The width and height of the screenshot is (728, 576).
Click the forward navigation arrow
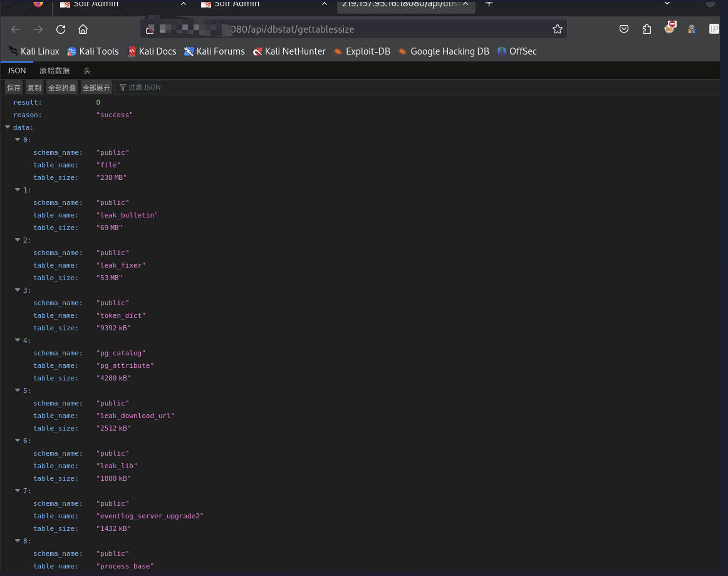(x=38, y=29)
